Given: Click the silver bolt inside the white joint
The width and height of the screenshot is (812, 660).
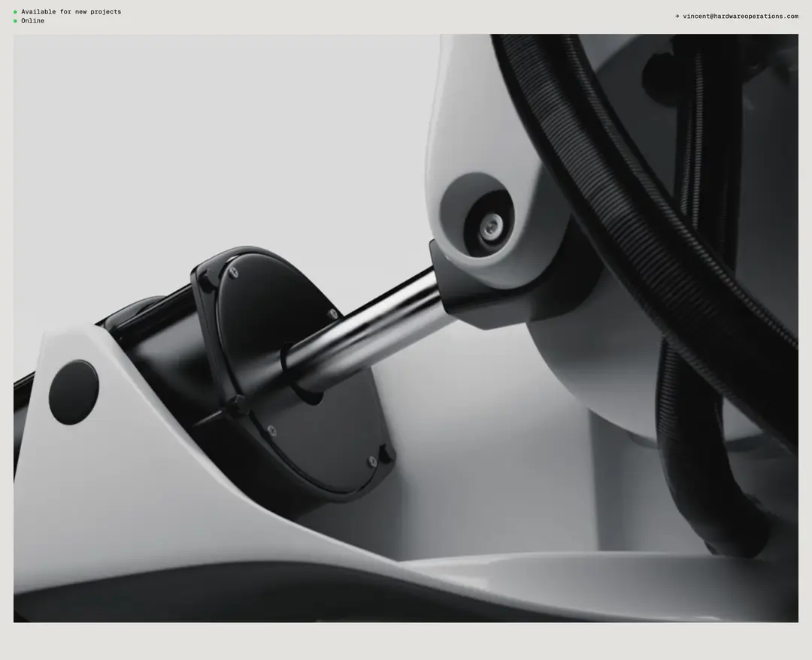Looking at the screenshot, I should (x=490, y=227).
